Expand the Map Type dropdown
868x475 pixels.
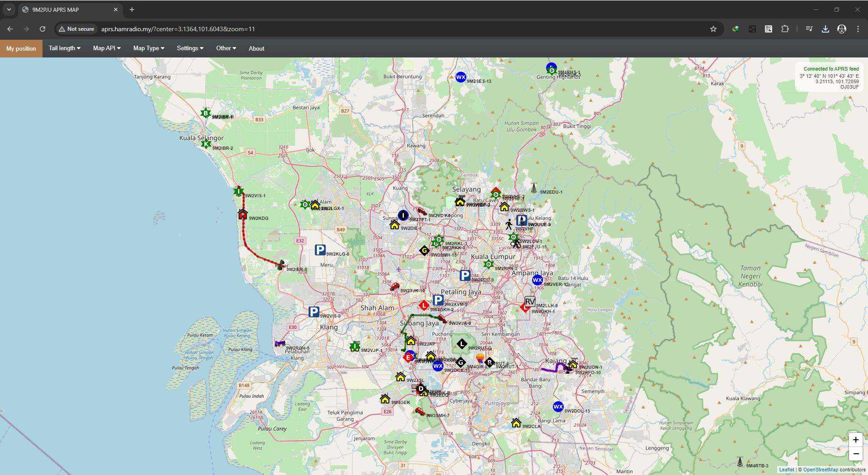148,48
